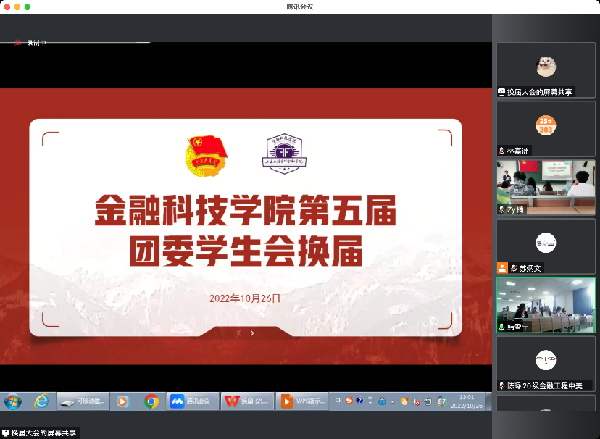Open the WPS presentation taskbar button
The width and height of the screenshot is (600, 439).
tap(304, 401)
